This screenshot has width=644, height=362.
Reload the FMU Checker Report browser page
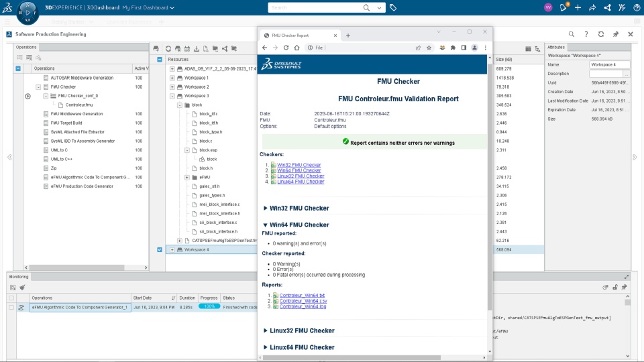point(286,48)
